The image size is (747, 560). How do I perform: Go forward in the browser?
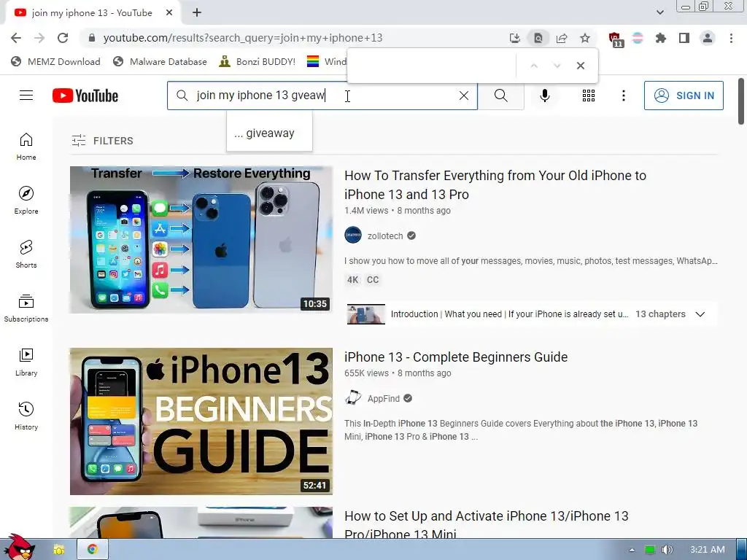(x=39, y=38)
